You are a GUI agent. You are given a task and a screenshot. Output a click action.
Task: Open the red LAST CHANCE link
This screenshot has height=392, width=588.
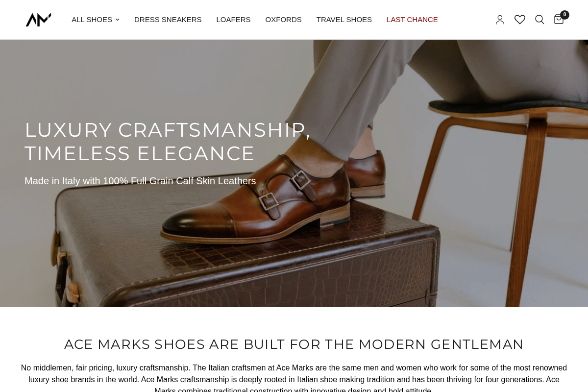[412, 20]
